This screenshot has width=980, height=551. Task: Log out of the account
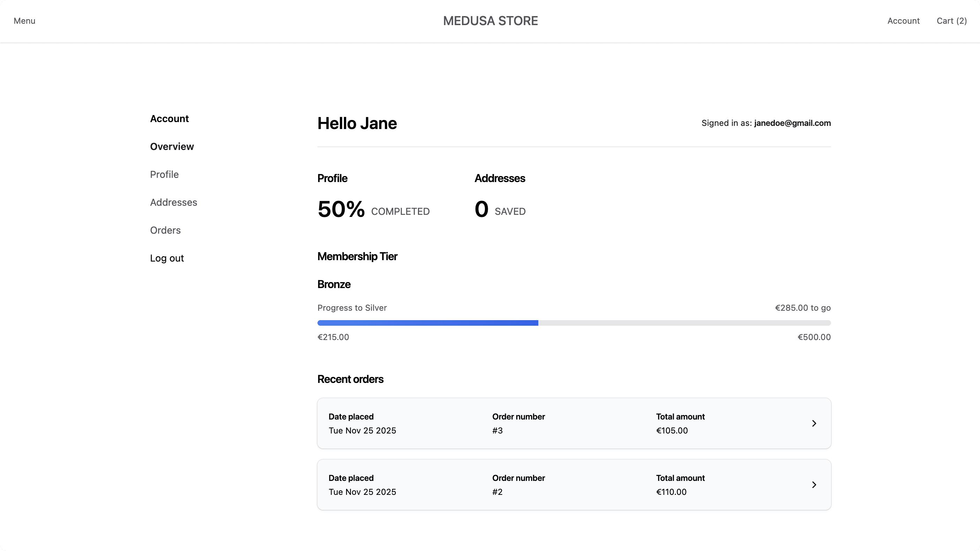(x=167, y=258)
